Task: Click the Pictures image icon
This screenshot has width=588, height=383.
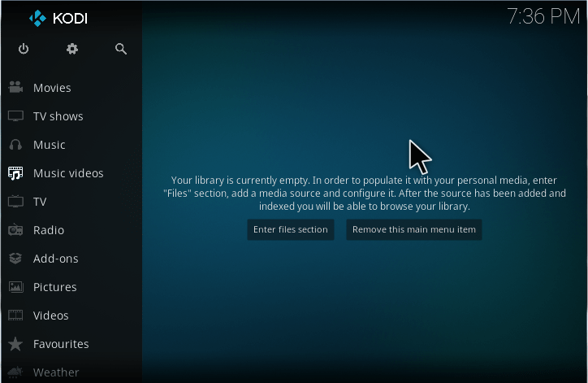Action: point(15,287)
